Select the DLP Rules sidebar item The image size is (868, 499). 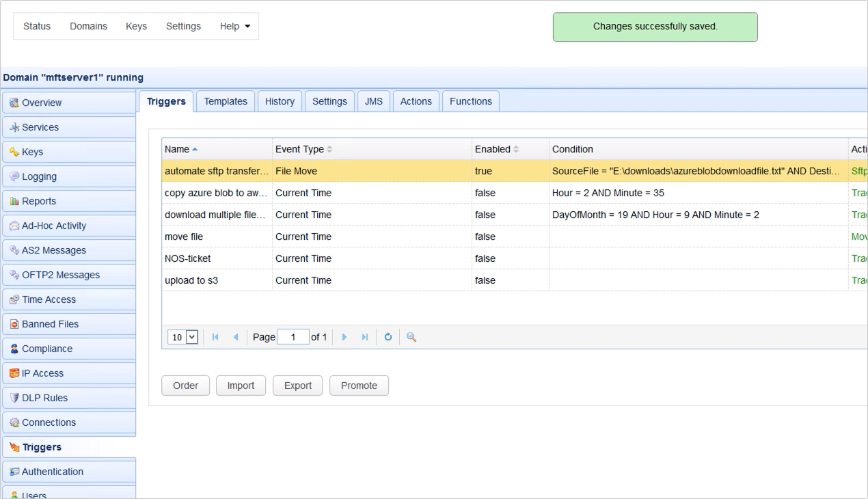coord(45,397)
